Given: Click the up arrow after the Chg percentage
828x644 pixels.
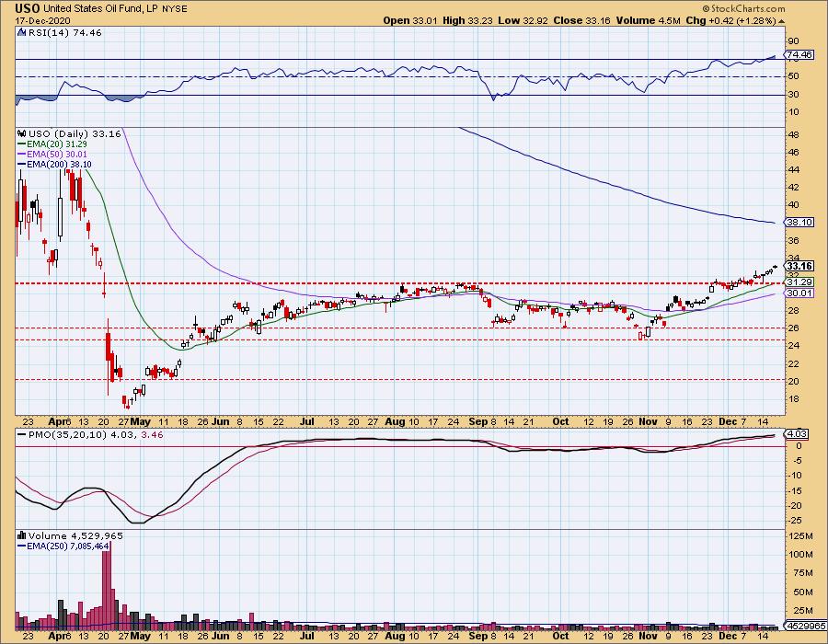Looking at the screenshot, I should 782,21.
